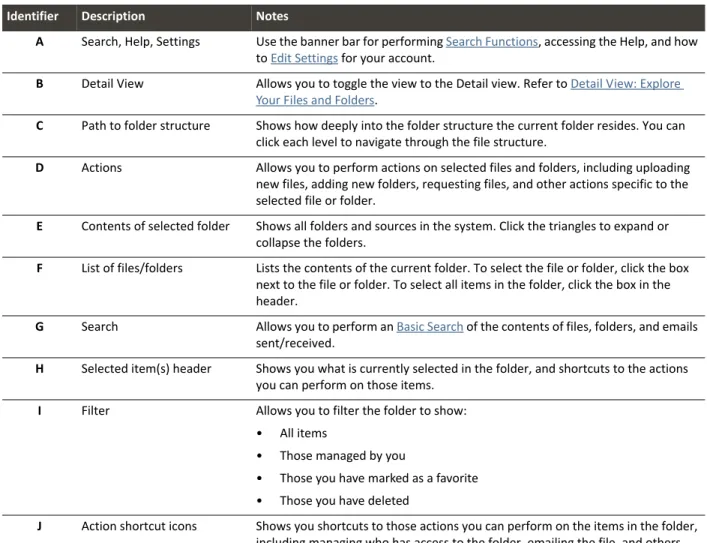Select identifier letter D
Image resolution: width=707 pixels, height=543 pixels.
point(40,168)
